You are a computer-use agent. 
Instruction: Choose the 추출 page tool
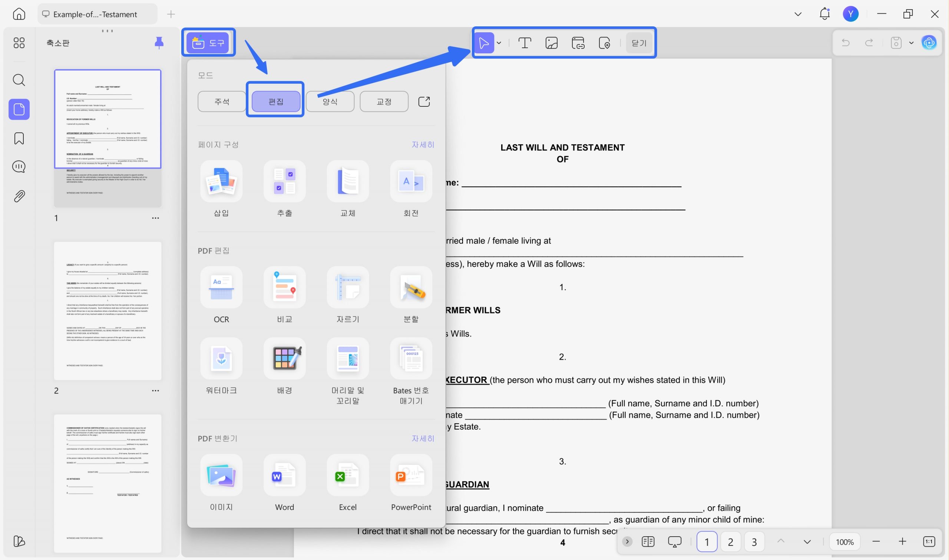click(284, 189)
